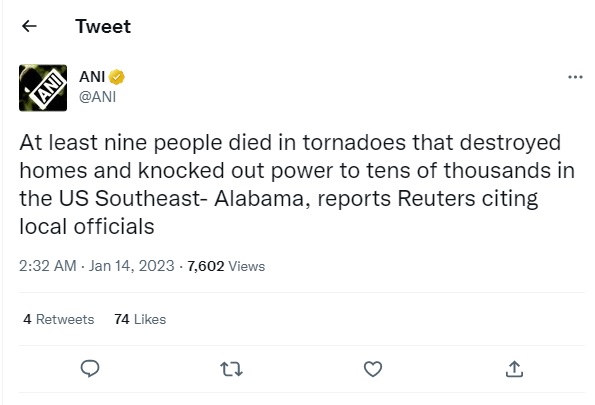Viewport: 595px width, 405px height.
Task: Open the ANI profile picture
Action: click(x=43, y=88)
